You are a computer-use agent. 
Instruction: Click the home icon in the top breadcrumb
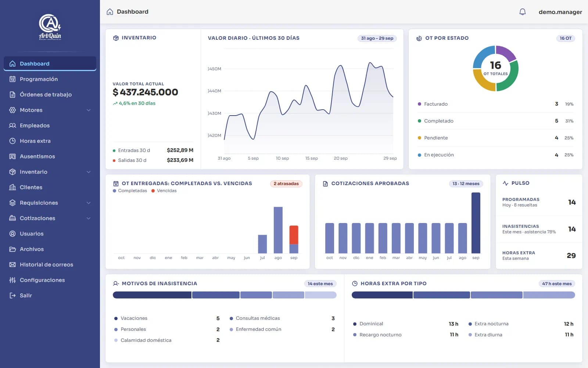[x=110, y=12]
